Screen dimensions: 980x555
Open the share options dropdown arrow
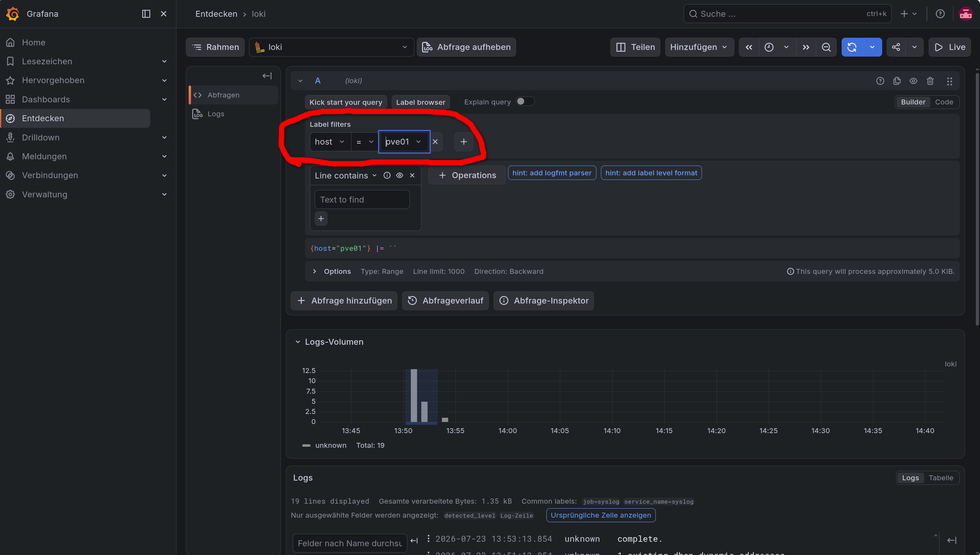914,47
